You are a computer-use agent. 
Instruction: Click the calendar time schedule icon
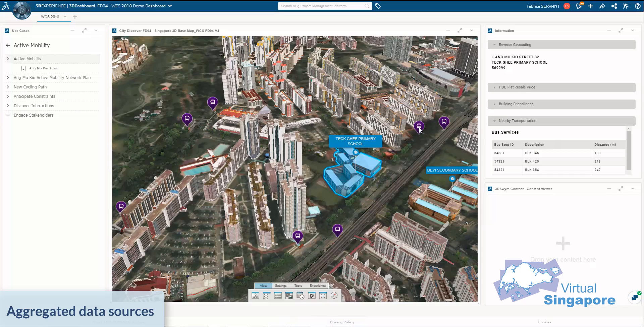[x=300, y=296]
